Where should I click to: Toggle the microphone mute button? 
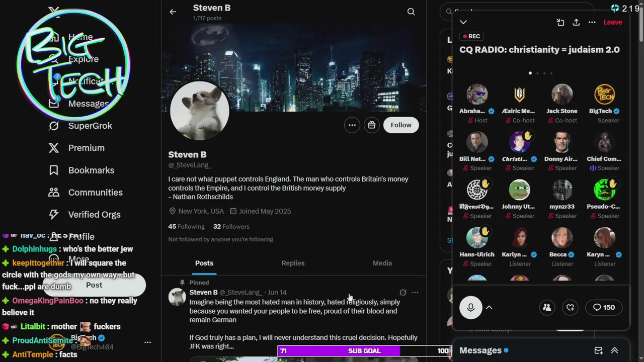pos(471,307)
